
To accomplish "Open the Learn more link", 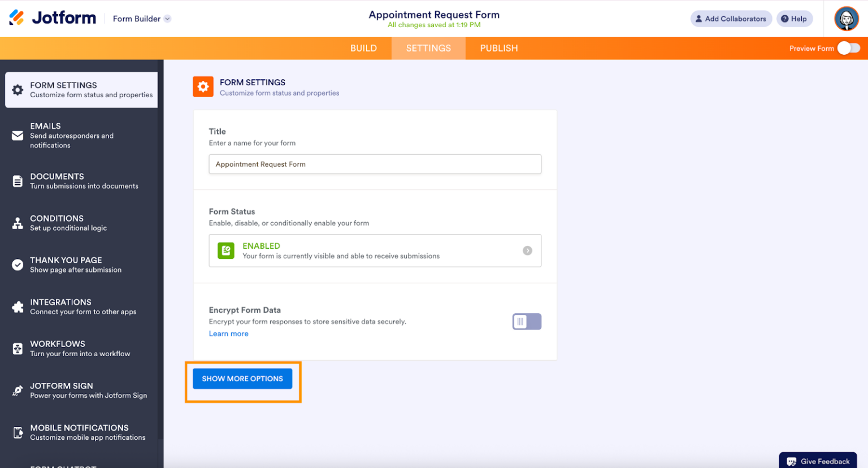I will coord(228,333).
